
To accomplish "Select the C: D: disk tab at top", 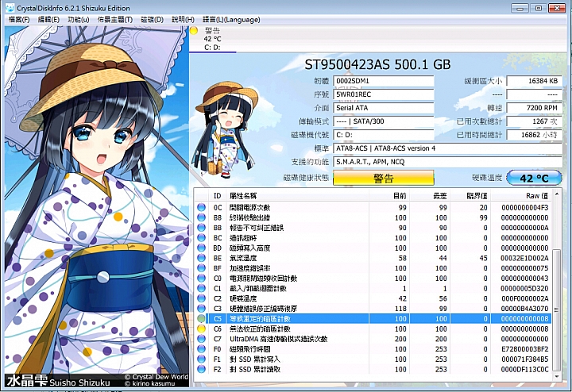I will (212, 39).
